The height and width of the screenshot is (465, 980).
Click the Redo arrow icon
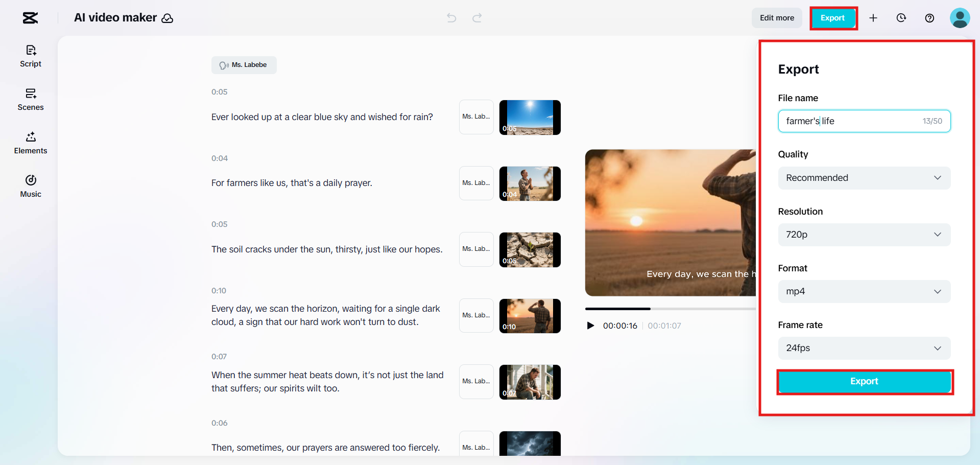(x=477, y=18)
